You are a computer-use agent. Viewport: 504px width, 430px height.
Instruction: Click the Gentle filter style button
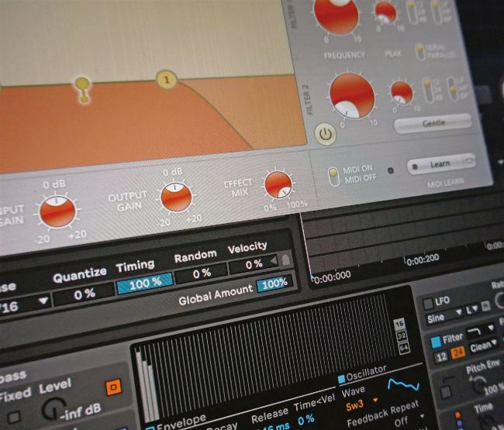tap(432, 123)
